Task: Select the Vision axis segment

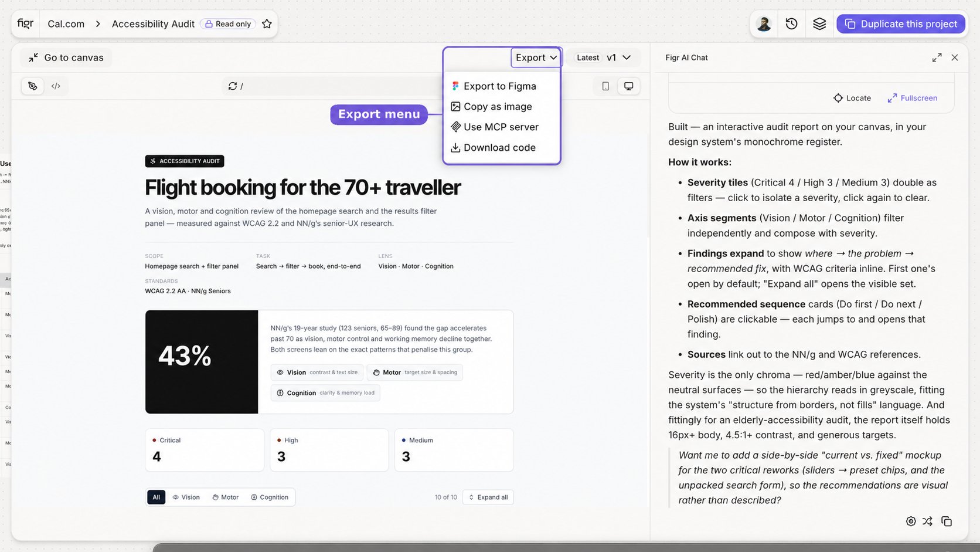Action: [186, 497]
